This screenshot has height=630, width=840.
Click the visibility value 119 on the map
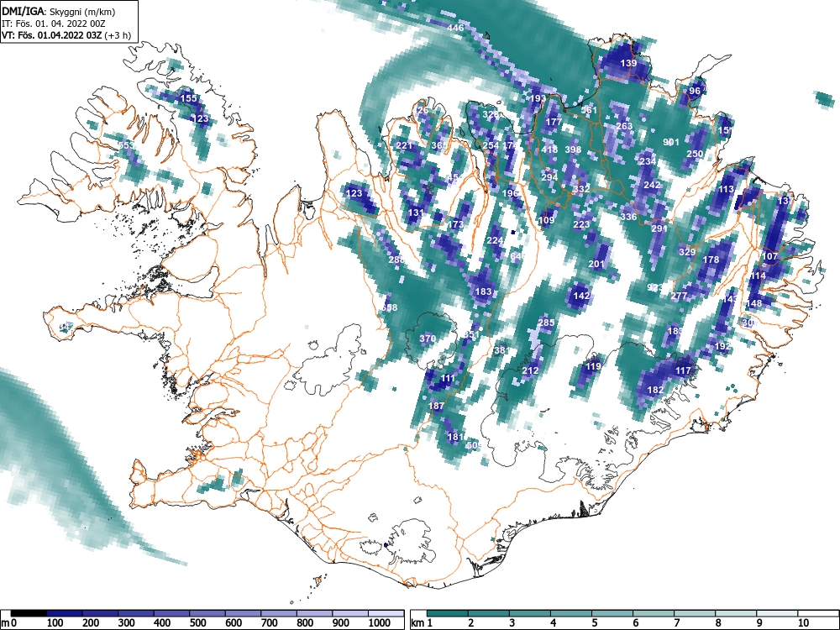[593, 366]
